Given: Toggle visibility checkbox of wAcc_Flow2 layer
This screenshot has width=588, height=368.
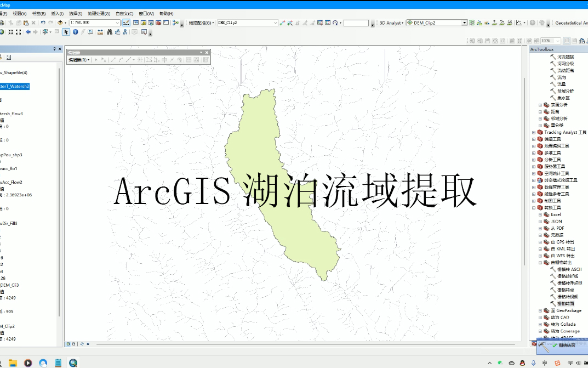Looking at the screenshot, I should tap(2, 182).
